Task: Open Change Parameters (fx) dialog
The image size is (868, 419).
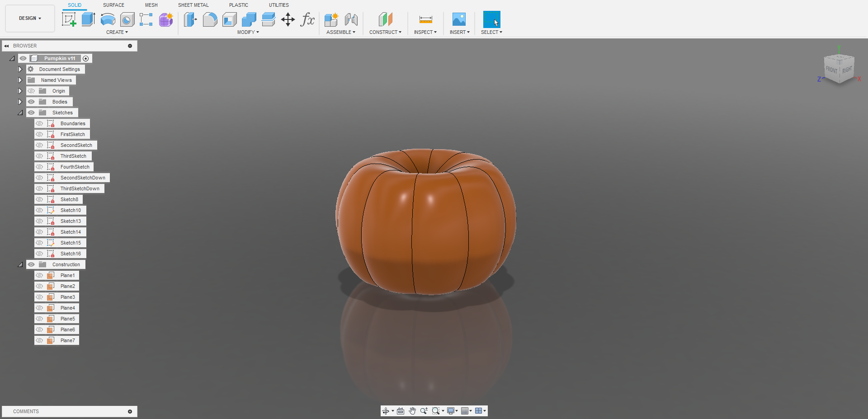Action: coord(307,19)
